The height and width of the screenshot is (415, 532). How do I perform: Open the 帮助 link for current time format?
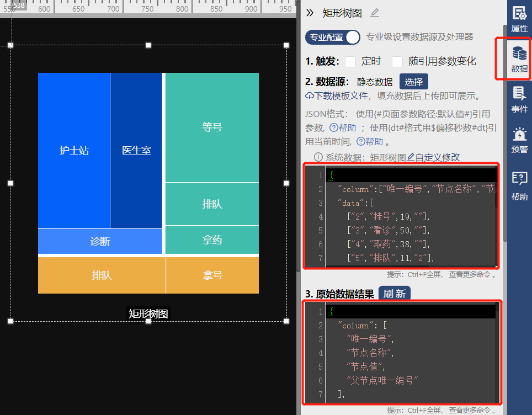370,141
